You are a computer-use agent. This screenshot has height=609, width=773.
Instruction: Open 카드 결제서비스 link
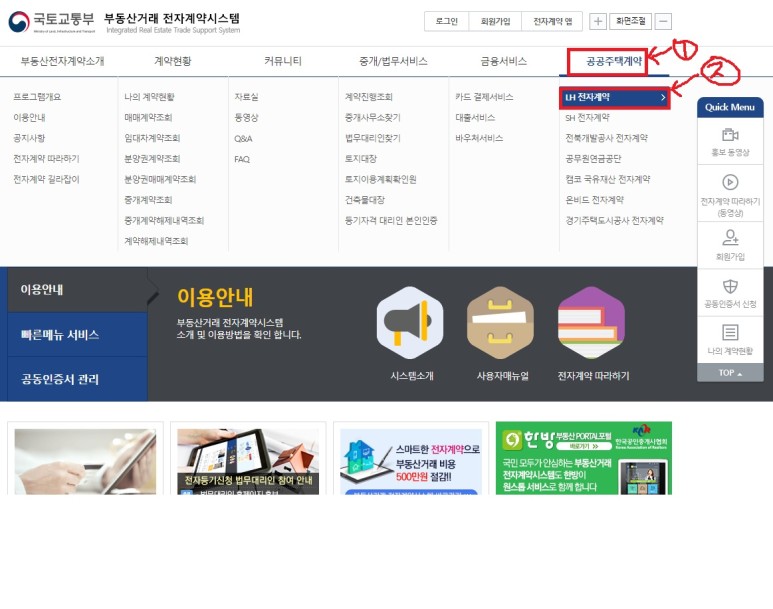[484, 97]
